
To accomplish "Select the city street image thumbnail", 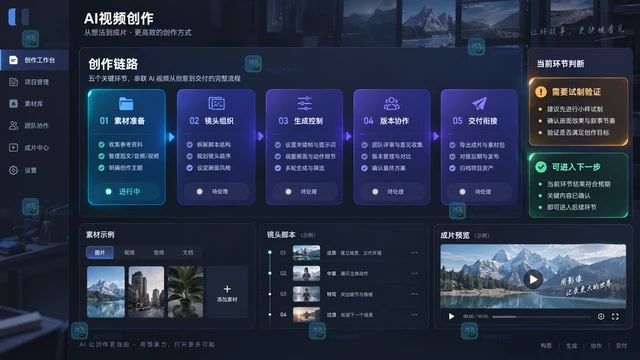I will click(x=146, y=292).
